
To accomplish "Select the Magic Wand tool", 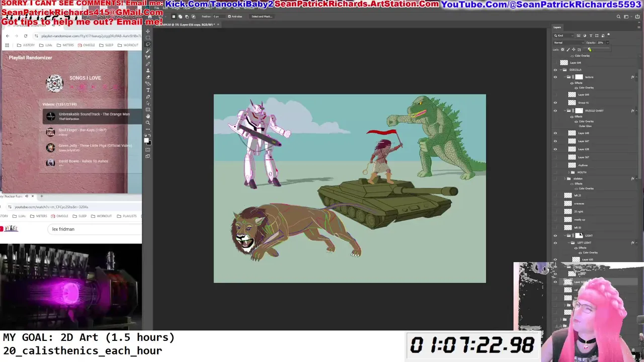I will pos(148,51).
